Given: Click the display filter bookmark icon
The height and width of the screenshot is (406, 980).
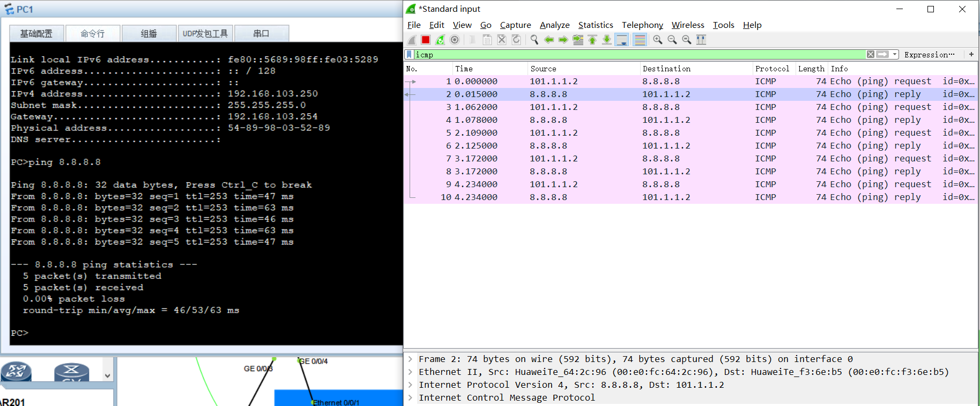Looking at the screenshot, I should coord(410,54).
